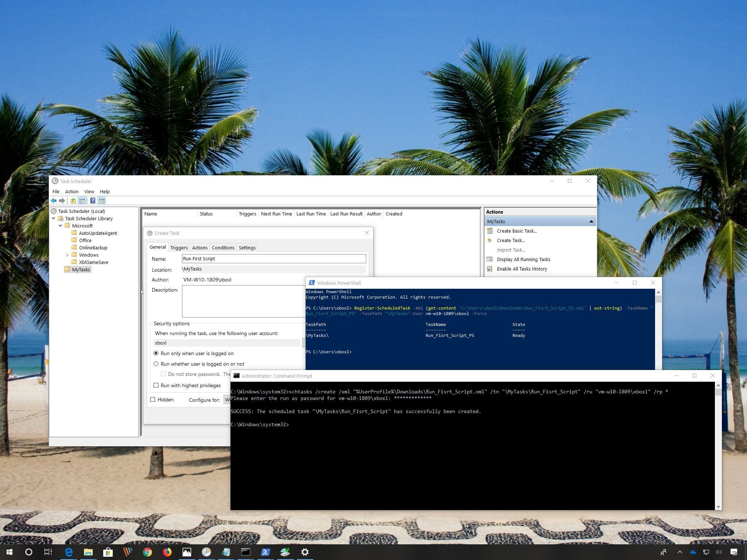Select 'Run only when user is logged on'
Viewport: 747px width, 560px height.
(x=156, y=353)
